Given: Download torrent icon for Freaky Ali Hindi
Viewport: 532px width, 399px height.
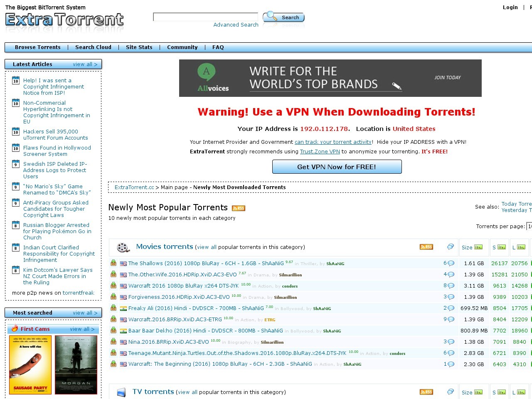Looking at the screenshot, I should (113, 308).
